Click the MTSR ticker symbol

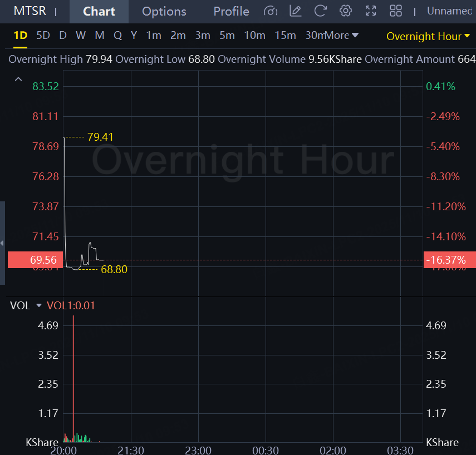coord(30,11)
